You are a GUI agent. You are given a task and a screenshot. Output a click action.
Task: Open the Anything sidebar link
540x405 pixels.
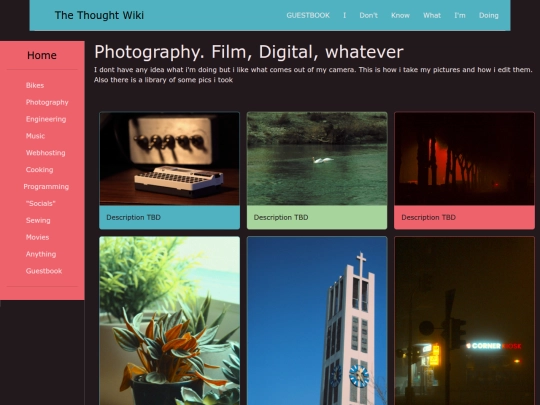tap(41, 254)
